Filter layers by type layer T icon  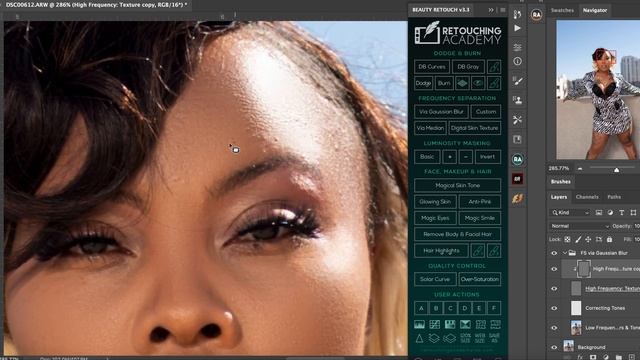(622, 213)
